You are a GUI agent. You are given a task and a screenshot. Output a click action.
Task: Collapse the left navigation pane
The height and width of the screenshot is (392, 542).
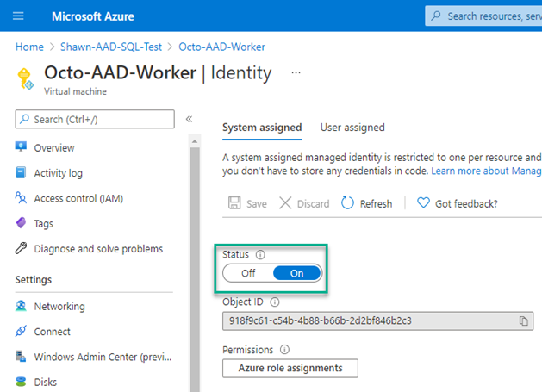pos(189,119)
